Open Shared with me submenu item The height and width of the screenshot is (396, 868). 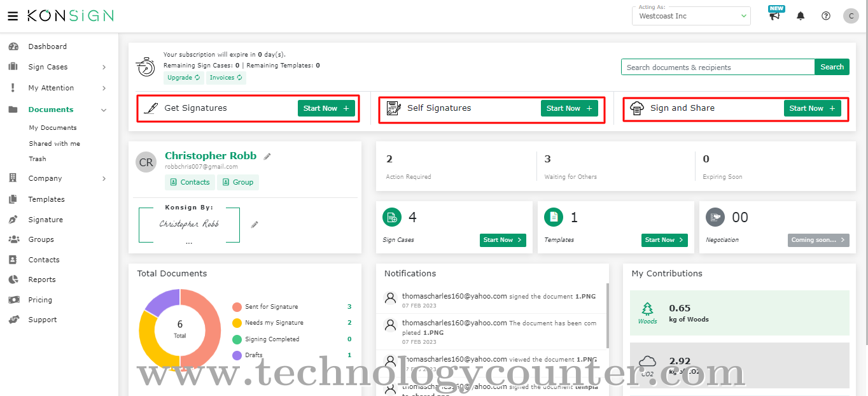[x=55, y=144]
